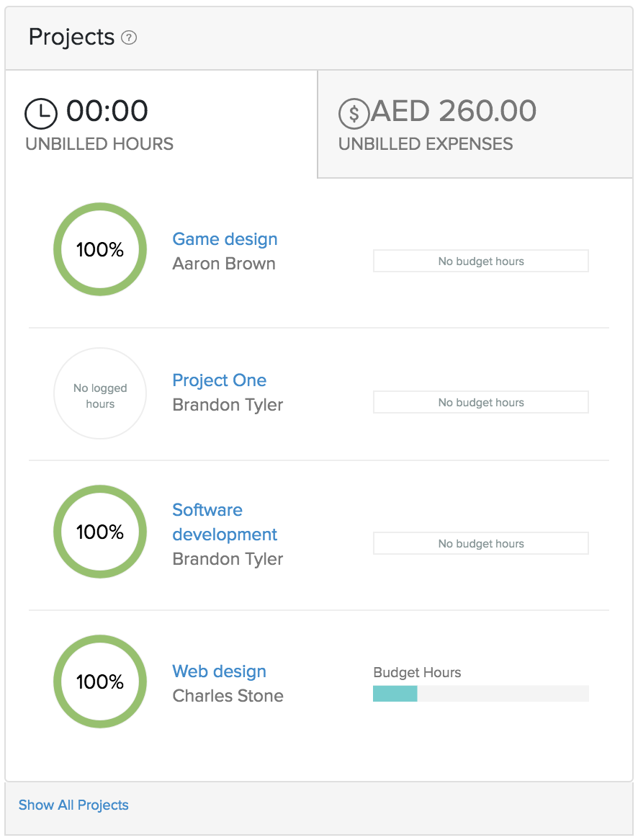Click client name Aaron Brown
Viewport: 638px width, 840px height.
click(x=224, y=264)
